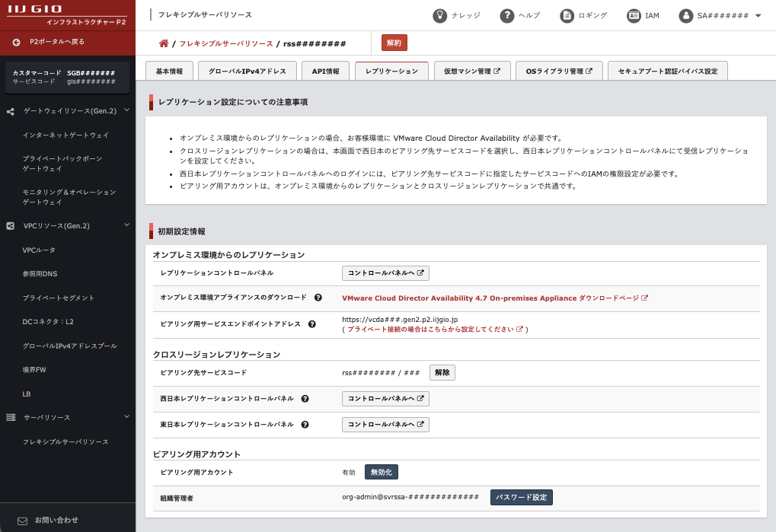This screenshot has width=776, height=532.
Task: Open 境界FW in sidebar
Action: [34, 370]
